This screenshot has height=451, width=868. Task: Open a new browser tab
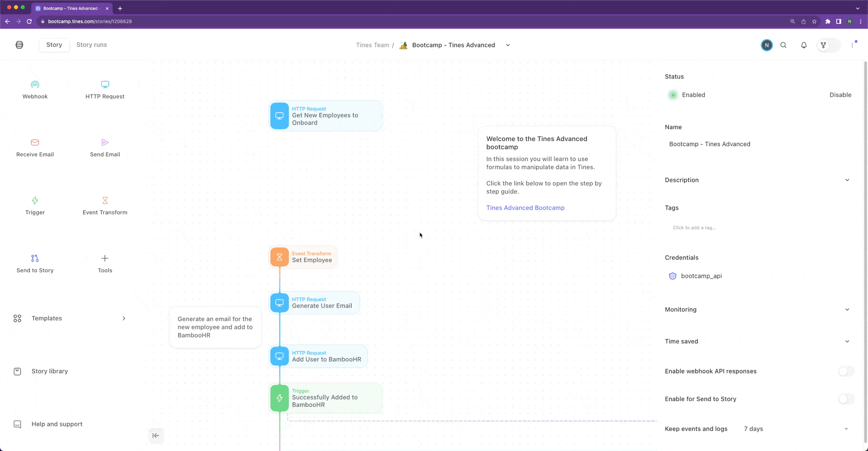(120, 8)
